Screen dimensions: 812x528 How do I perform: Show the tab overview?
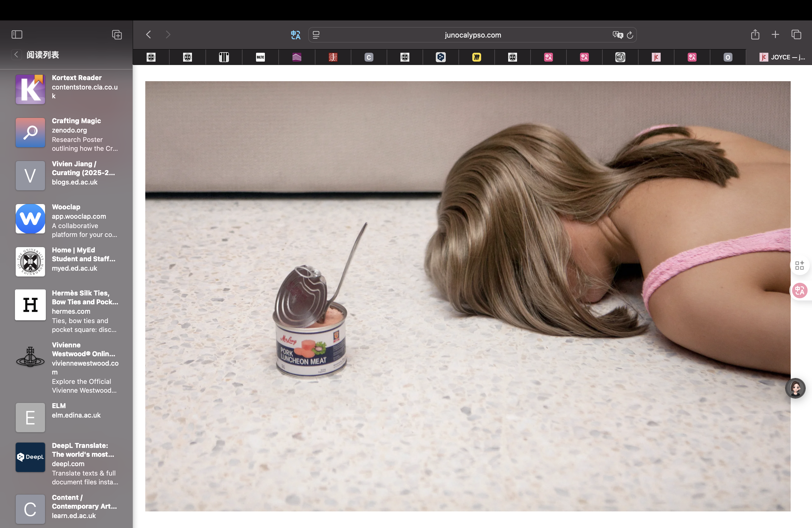point(796,35)
